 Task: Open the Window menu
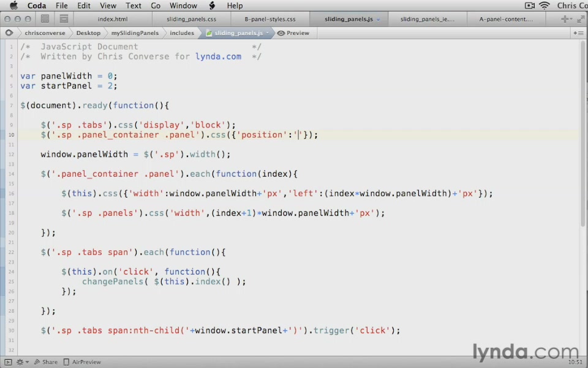point(183,6)
